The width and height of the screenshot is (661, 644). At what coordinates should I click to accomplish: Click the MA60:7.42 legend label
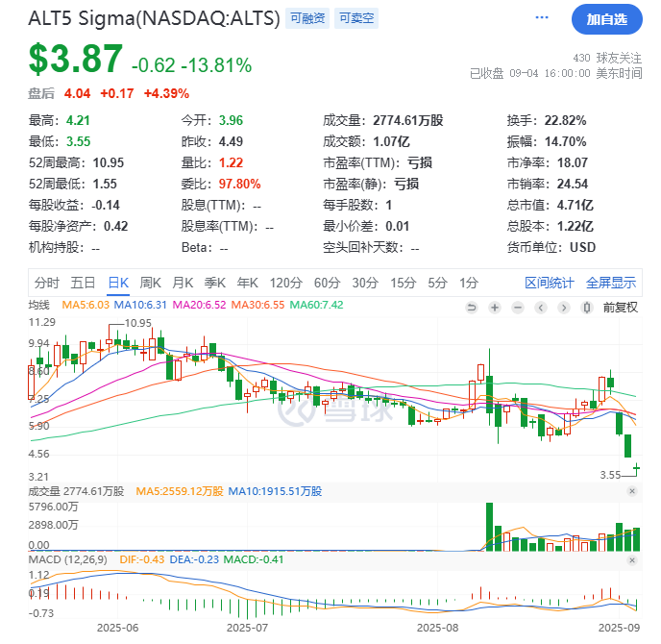(x=317, y=305)
